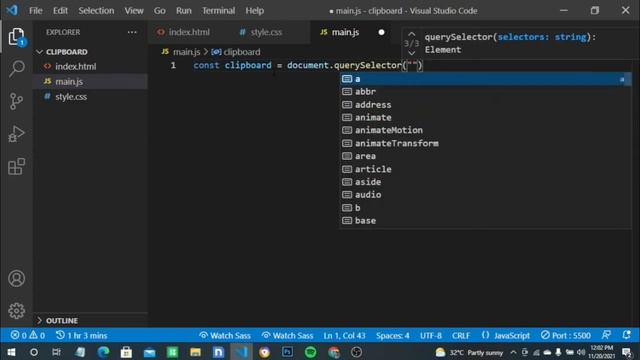Viewport: 640px width, 360px height.
Task: Open the View menu
Action: [x=134, y=11]
